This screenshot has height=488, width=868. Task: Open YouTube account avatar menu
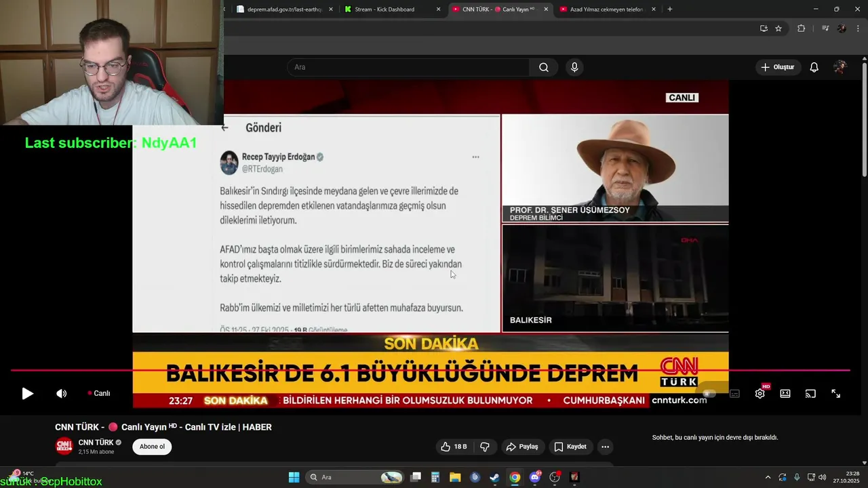[840, 67]
